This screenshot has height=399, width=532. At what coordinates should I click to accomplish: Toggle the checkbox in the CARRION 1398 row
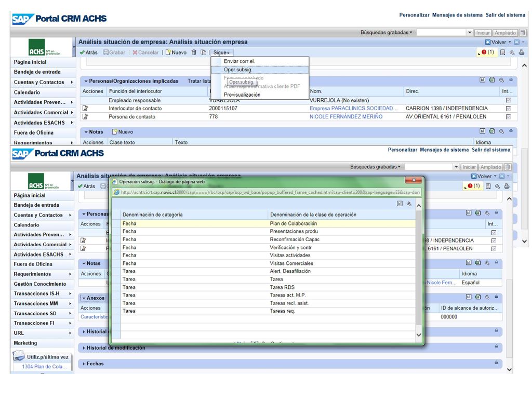[x=508, y=108]
